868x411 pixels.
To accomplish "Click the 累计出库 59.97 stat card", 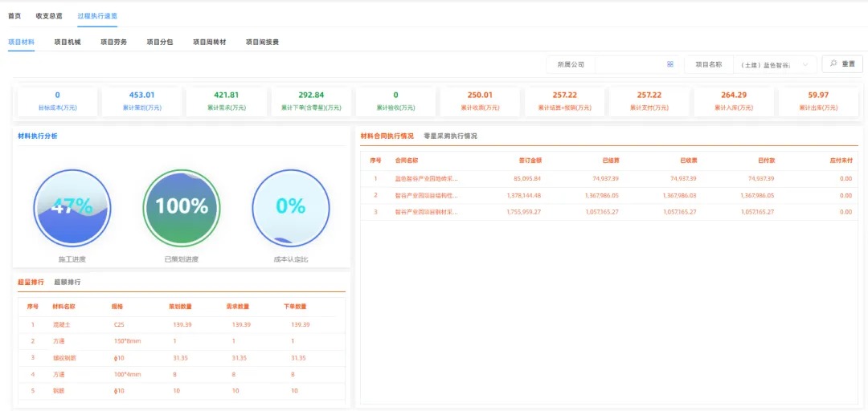I will (x=818, y=101).
